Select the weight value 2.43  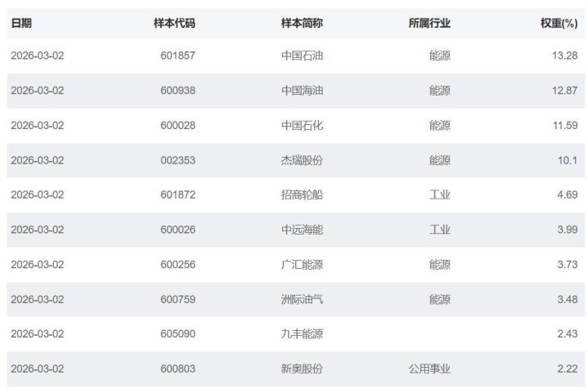coord(568,333)
